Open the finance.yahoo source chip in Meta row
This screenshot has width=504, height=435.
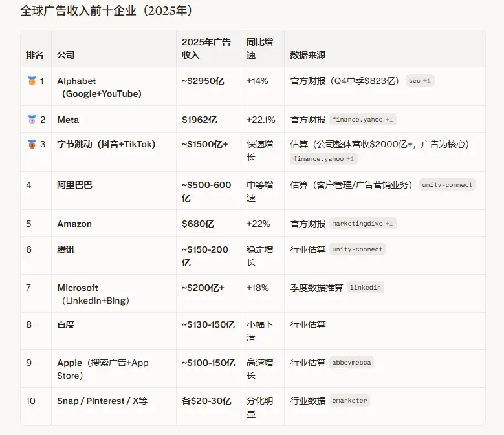click(x=362, y=120)
